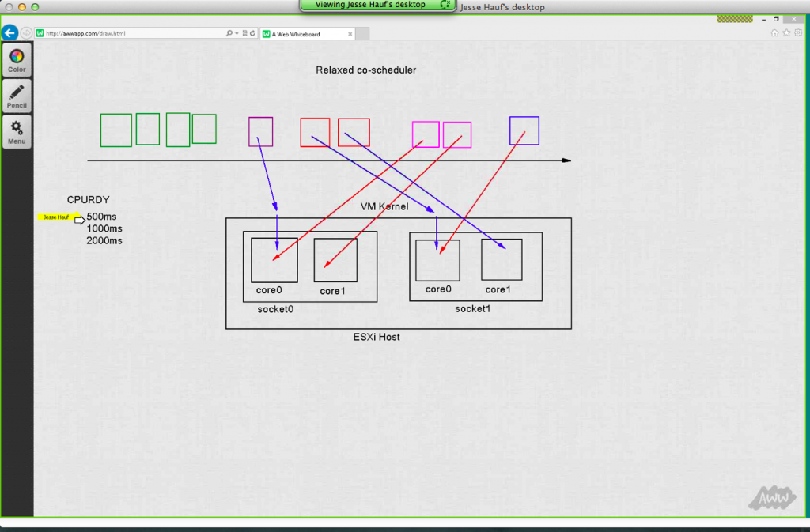The image size is (810, 532).
Task: Close the A Web Whiteboard tab
Action: tap(350, 34)
